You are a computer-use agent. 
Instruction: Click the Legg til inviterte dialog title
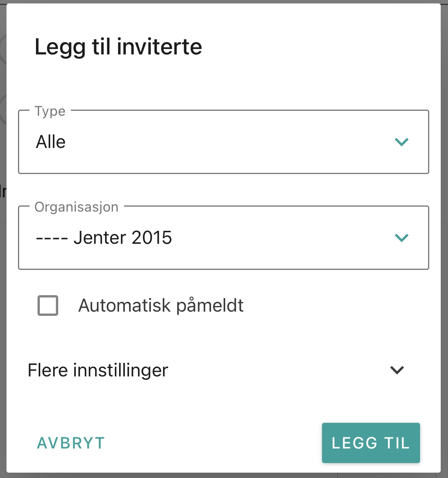pyautogui.click(x=118, y=47)
